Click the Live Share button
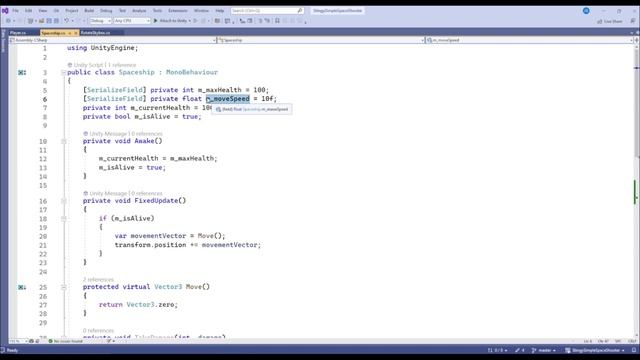The image size is (640, 360). pos(610,21)
